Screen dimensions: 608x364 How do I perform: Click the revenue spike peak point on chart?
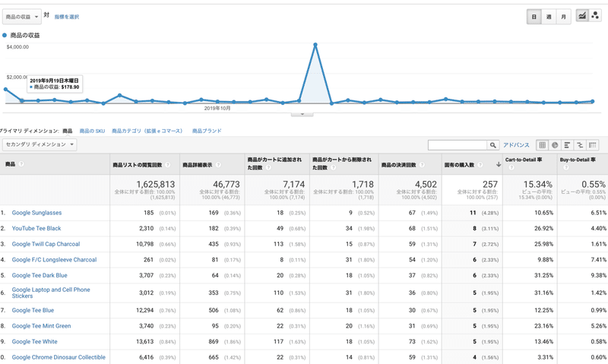coord(315,45)
